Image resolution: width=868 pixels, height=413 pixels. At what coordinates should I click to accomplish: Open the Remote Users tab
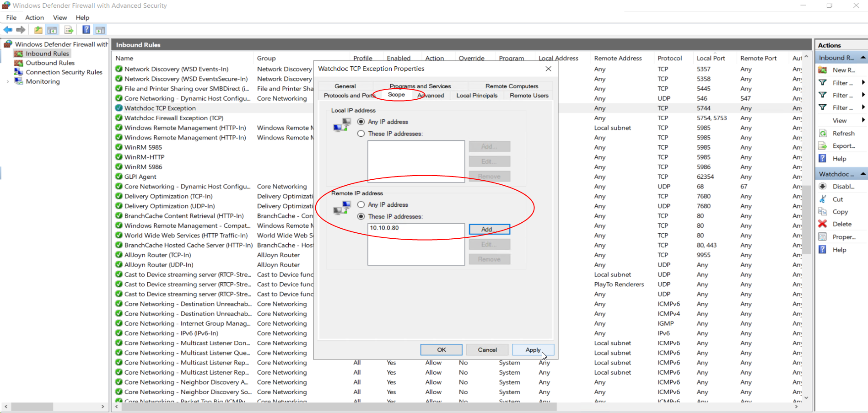[529, 96]
